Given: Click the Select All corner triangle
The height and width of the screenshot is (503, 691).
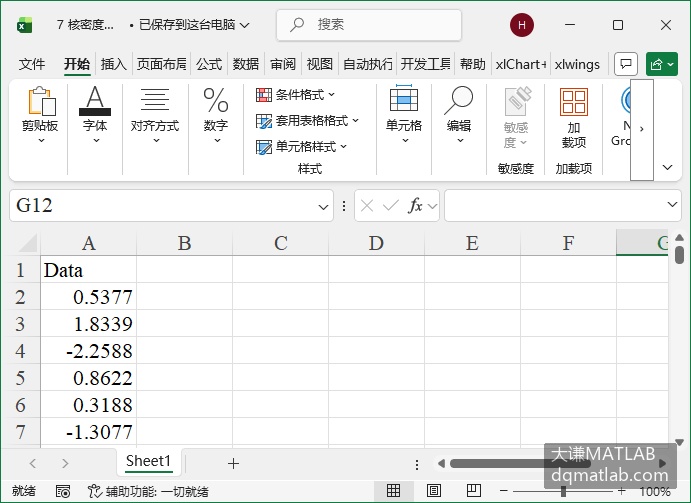Looking at the screenshot, I should [26, 243].
